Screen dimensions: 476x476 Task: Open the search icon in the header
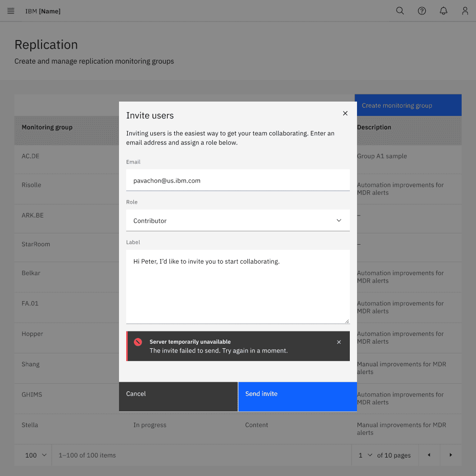pos(400,11)
